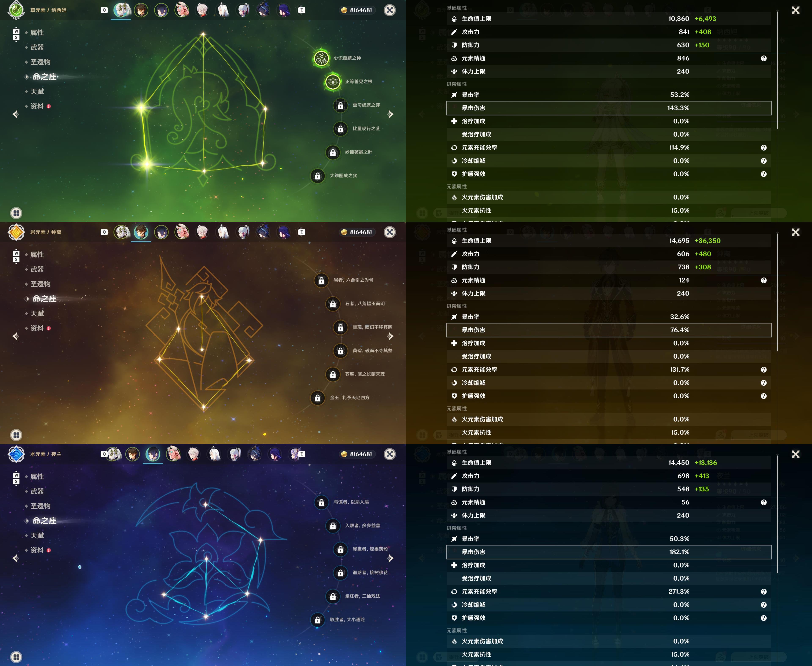The height and width of the screenshot is (666, 812).
Task: Click the scrollbar in Nahida's stats panel
Action: 778,70
